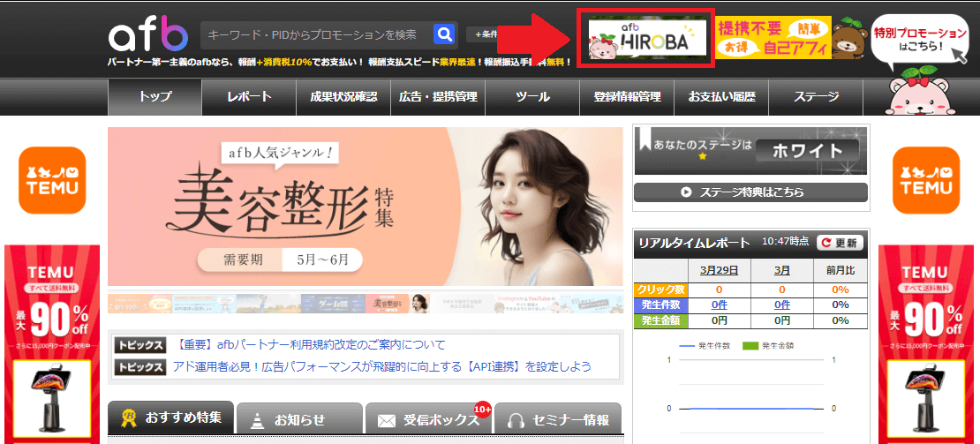This screenshot has width=980, height=444.
Task: Toggle the 発生件数 chart legend
Action: (705, 345)
